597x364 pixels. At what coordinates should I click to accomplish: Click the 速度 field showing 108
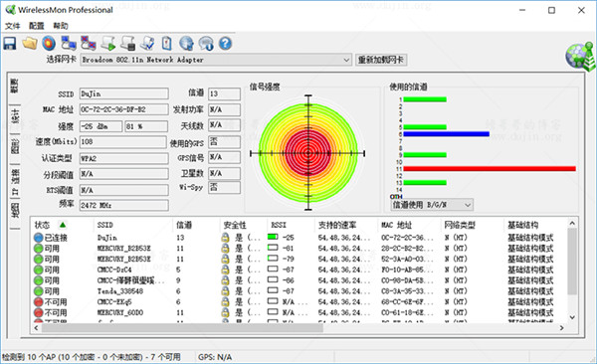pos(123,142)
